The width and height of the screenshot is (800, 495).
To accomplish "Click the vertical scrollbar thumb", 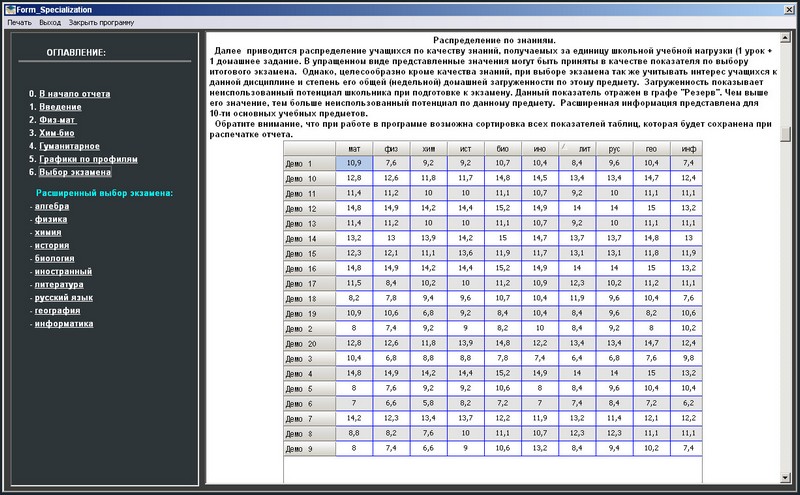I will coord(786,135).
